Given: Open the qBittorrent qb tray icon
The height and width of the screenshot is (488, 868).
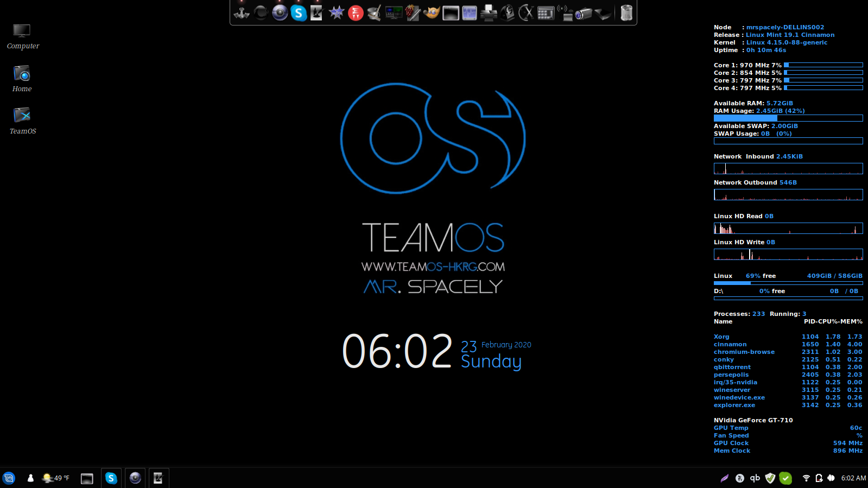Looking at the screenshot, I should tap(755, 478).
